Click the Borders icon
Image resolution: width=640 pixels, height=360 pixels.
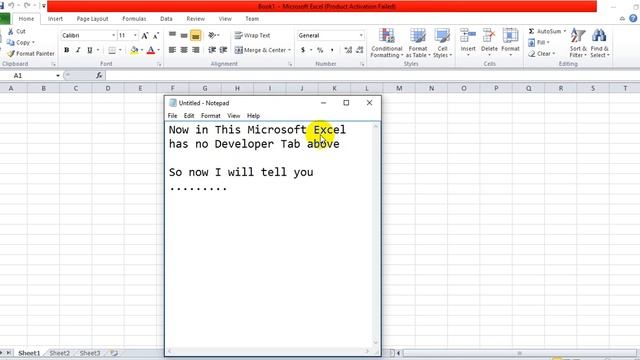(x=112, y=50)
